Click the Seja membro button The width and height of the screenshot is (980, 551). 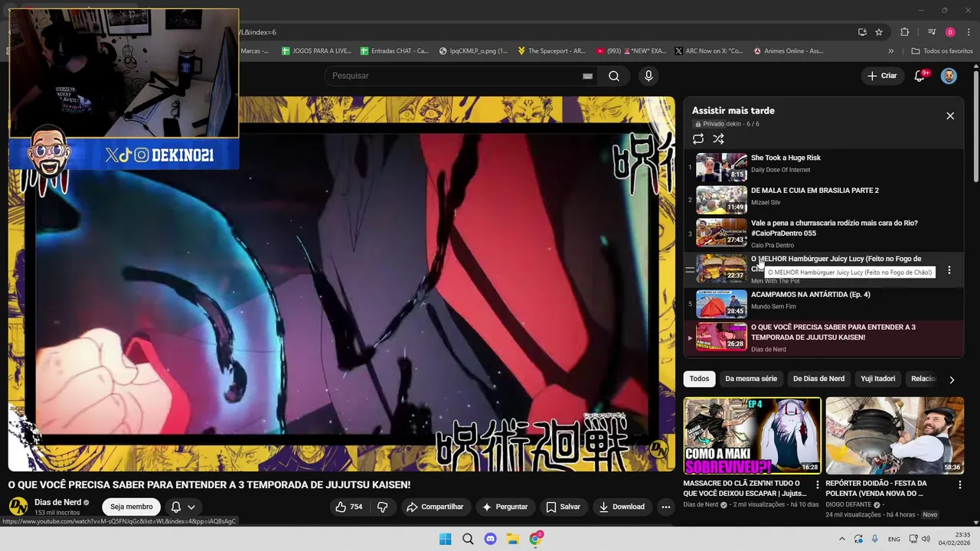(131, 507)
